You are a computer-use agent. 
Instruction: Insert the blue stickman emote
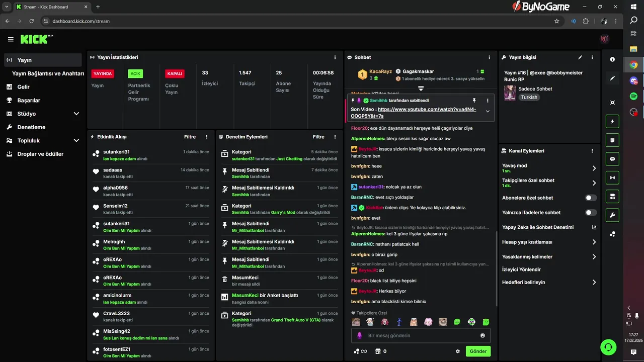(399, 322)
